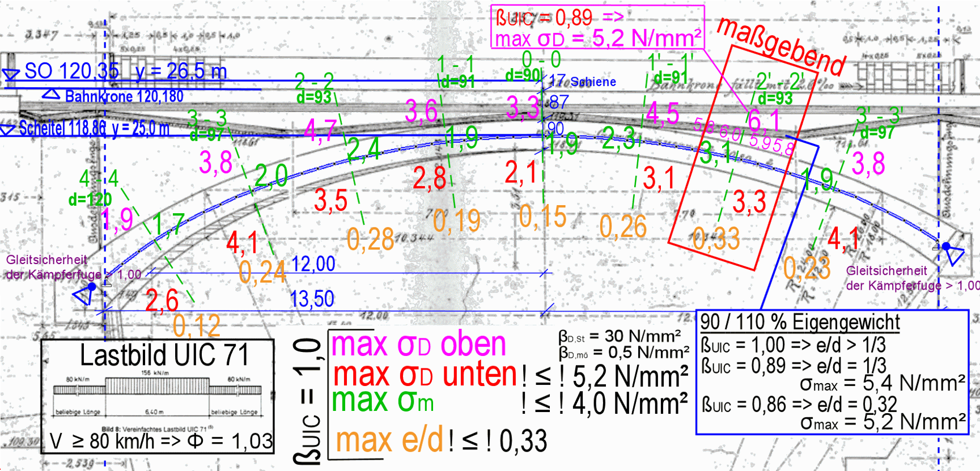
Task: Click the blue 13,50 dimension label
Action: tap(312, 299)
